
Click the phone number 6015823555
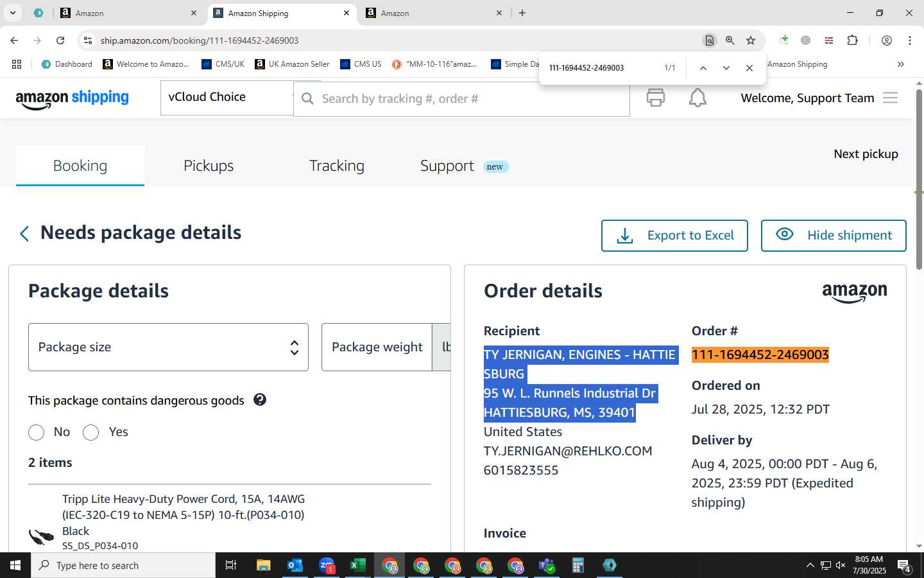pyautogui.click(x=521, y=470)
